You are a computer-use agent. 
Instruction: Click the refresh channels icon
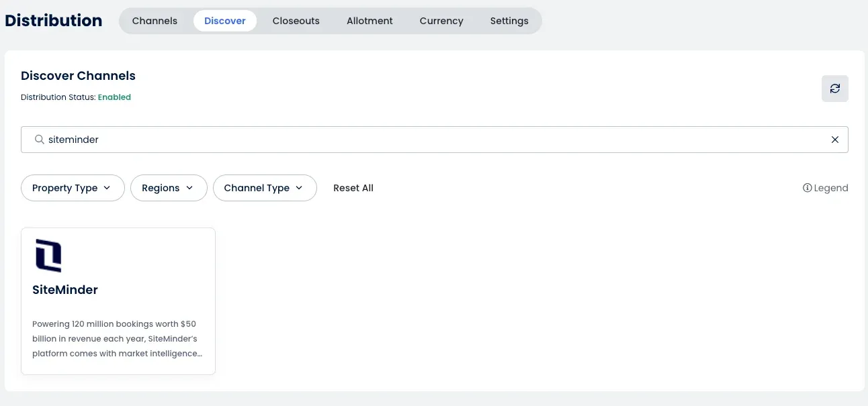[834, 88]
